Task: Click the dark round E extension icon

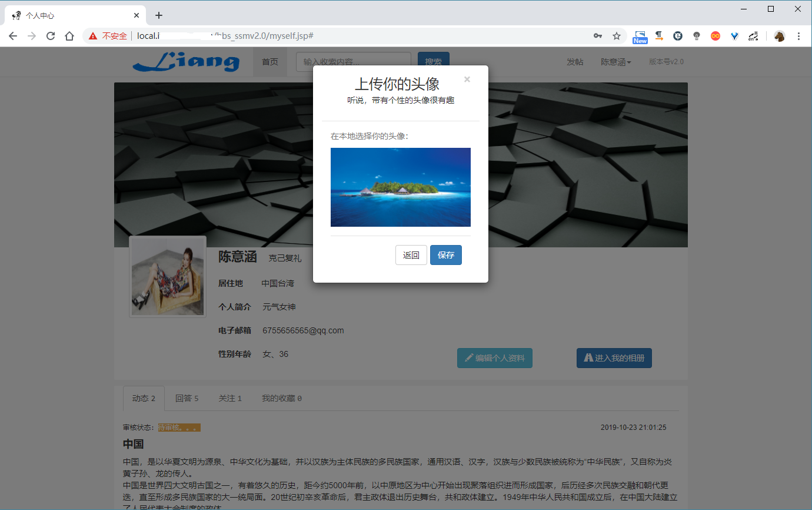Action: click(x=678, y=36)
